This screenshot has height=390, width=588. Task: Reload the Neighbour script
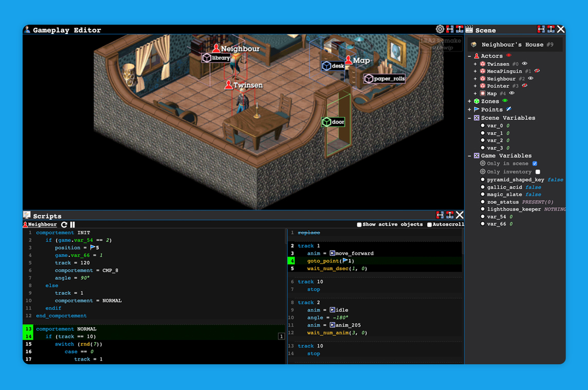coord(64,224)
